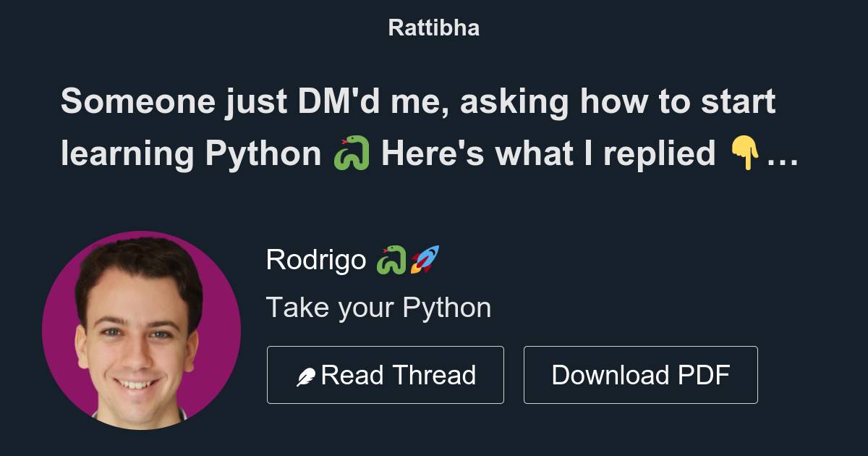
Task: Click the quill feather icon inside Read Thread
Action: click(307, 374)
